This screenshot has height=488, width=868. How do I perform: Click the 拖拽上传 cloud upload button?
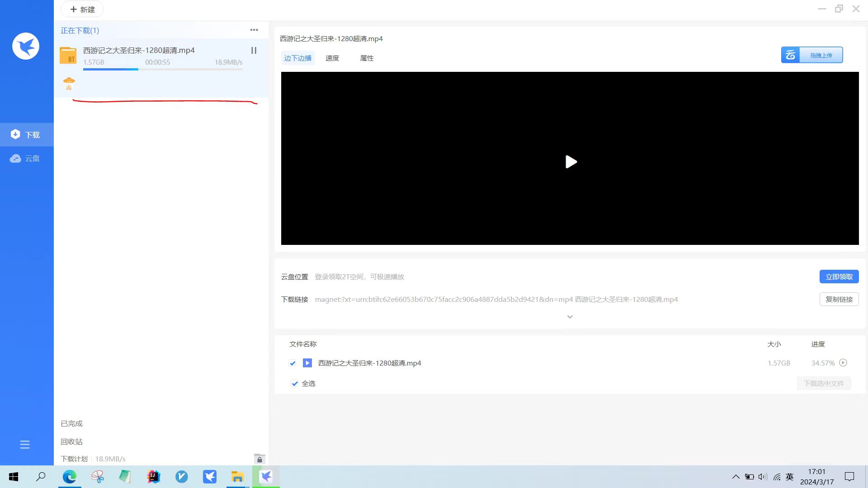click(x=812, y=55)
